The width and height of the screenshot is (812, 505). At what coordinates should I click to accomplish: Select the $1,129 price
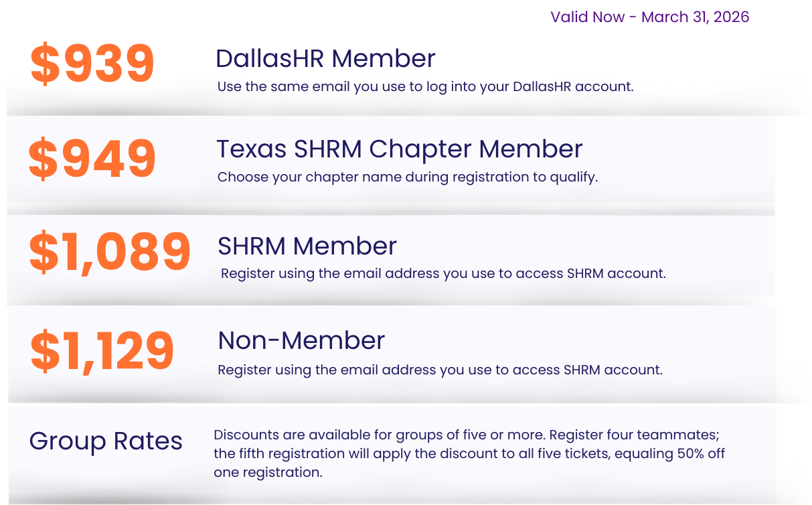(x=102, y=350)
